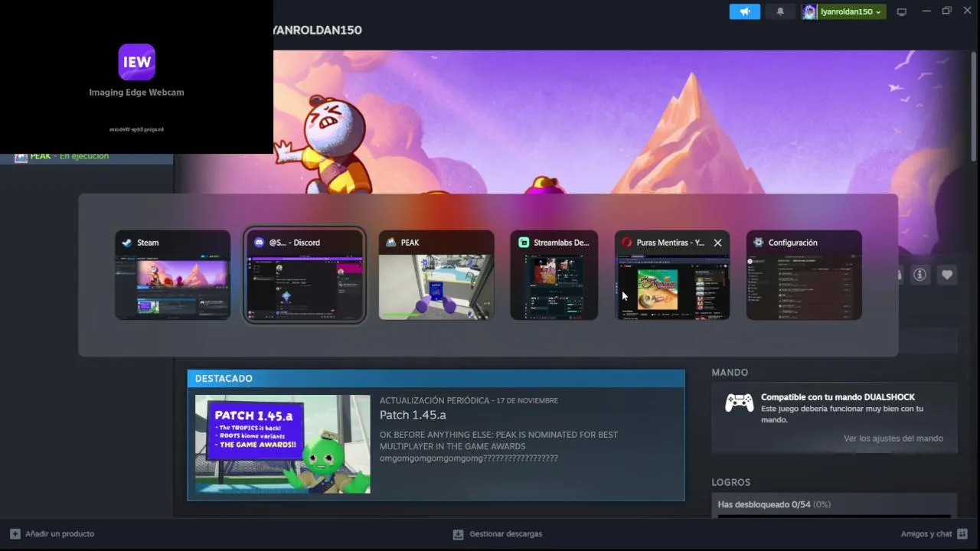Click the Steam logo in the task switcher
This screenshot has width=980, height=551.
coord(127,243)
